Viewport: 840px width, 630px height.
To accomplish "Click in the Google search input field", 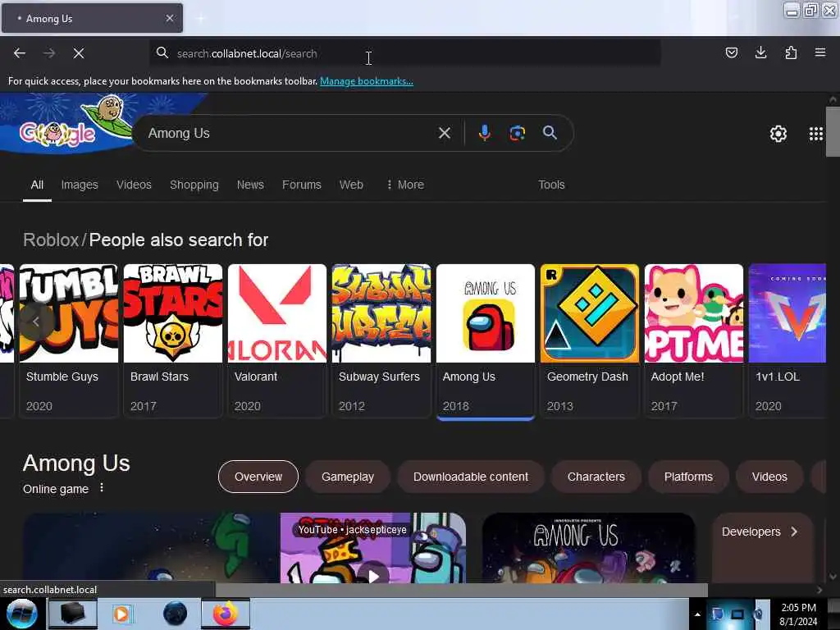I will click(x=290, y=134).
